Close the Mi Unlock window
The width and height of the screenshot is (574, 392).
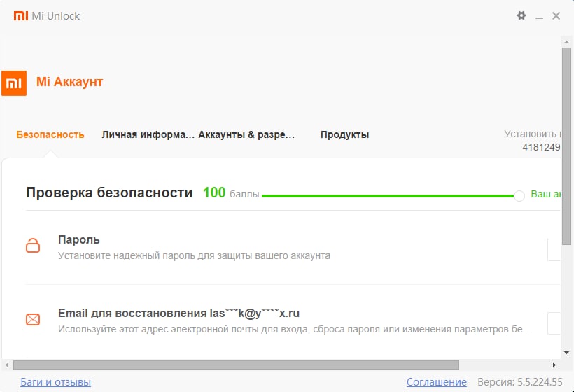pyautogui.click(x=556, y=15)
